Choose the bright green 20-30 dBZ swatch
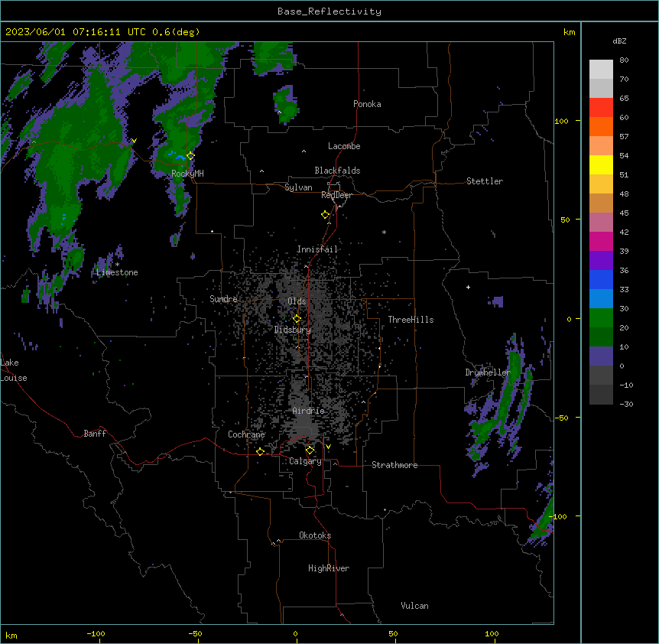This screenshot has height=644, width=659. 601,318
